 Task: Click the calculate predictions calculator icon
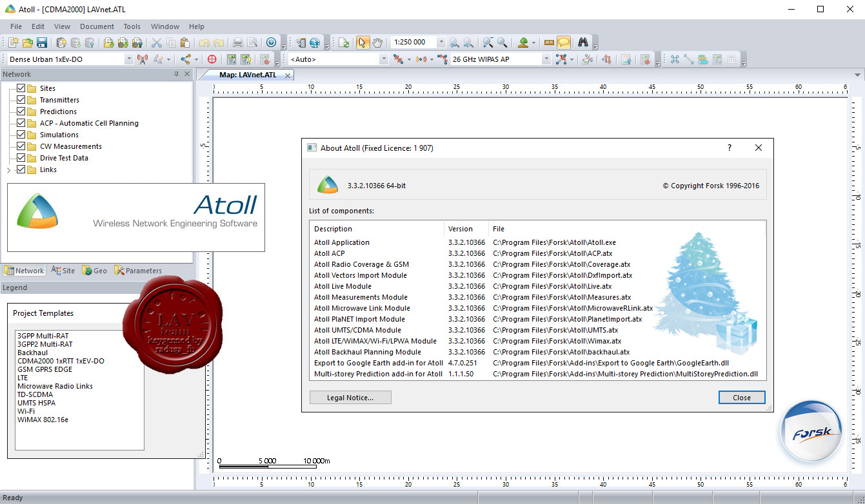point(231,59)
